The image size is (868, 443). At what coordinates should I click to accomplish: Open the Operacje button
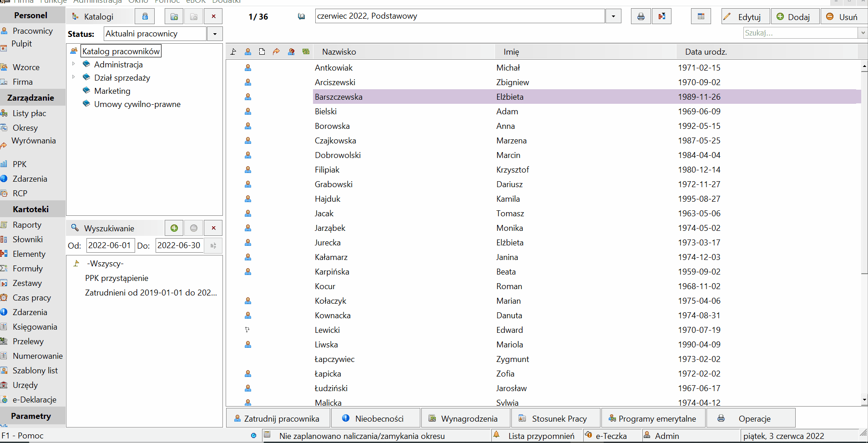[751, 418]
